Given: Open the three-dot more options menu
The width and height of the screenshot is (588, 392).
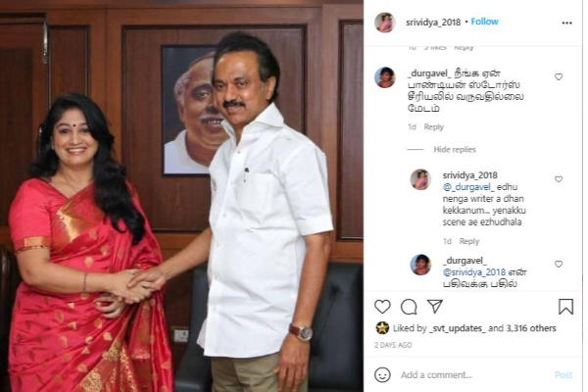Looking at the screenshot, I should (x=567, y=23).
